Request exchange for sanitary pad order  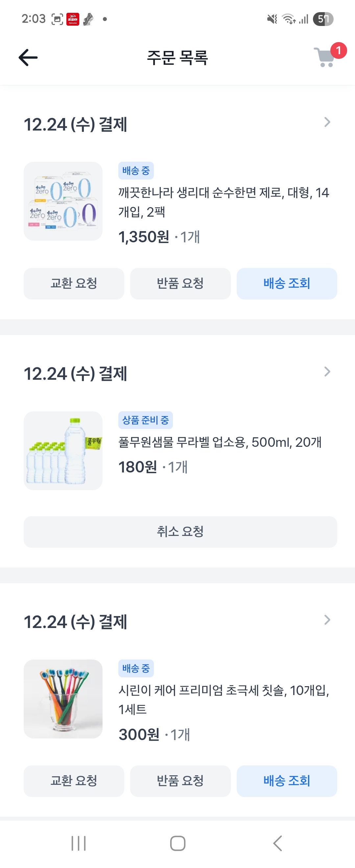[x=74, y=283]
